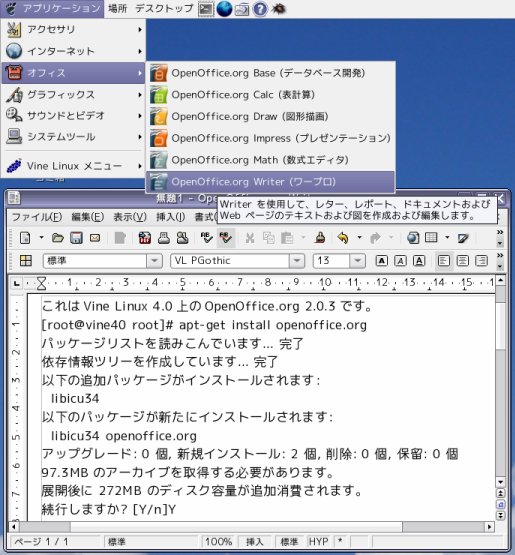Click the 挿入 insert mode status field
515x555 pixels.
point(254,542)
